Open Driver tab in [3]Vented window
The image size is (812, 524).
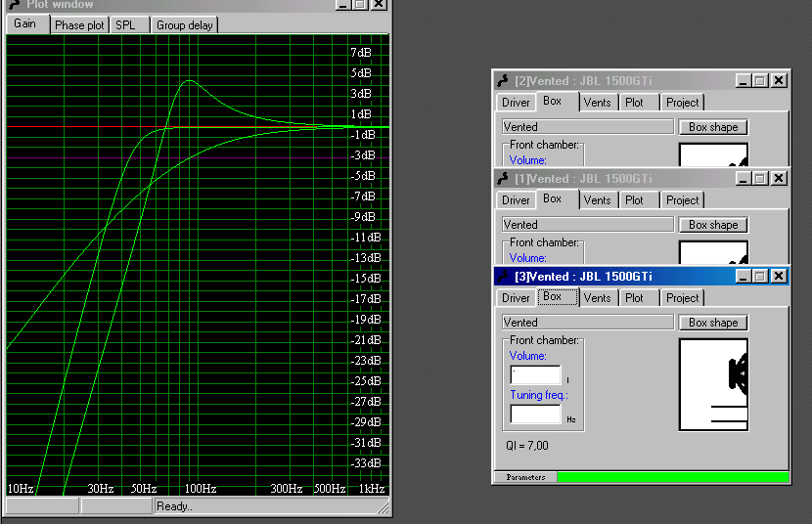point(516,298)
